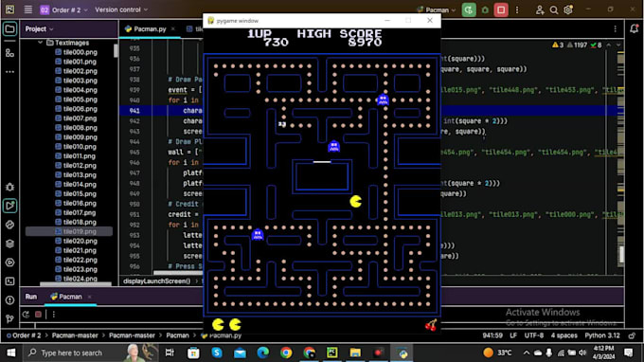Close the Pacman.py editor tab
644x362 pixels.
coord(173,28)
